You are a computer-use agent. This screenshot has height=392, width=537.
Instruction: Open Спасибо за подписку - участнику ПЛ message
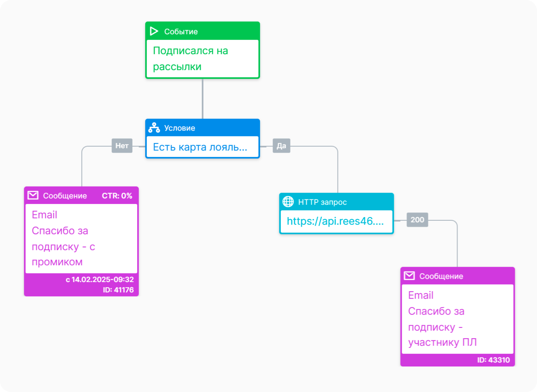[x=458, y=319]
